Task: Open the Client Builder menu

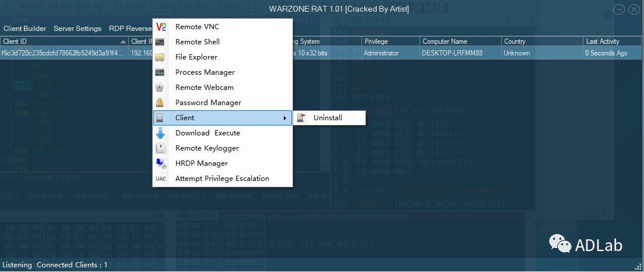Action: coord(24,29)
